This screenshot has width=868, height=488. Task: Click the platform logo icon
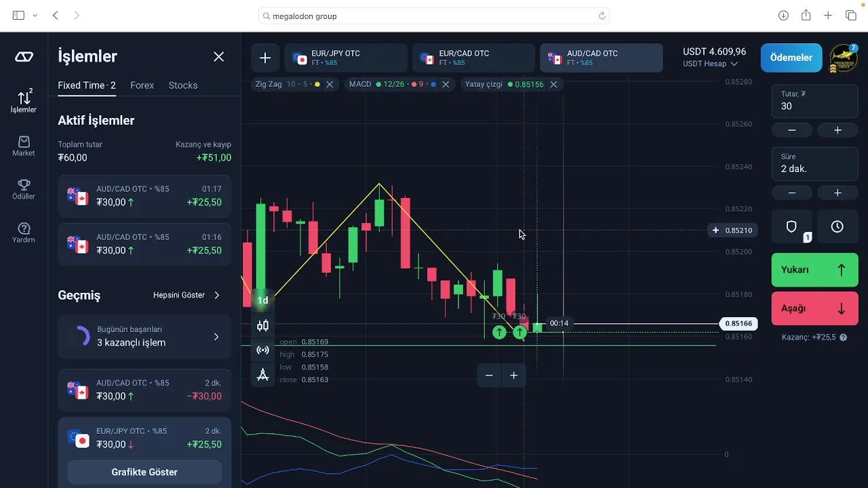(x=24, y=57)
